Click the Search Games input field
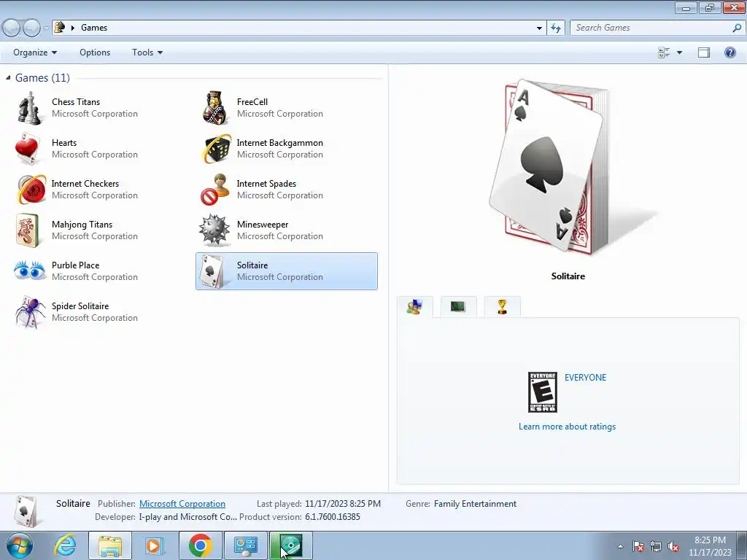The width and height of the screenshot is (747, 560). click(650, 28)
